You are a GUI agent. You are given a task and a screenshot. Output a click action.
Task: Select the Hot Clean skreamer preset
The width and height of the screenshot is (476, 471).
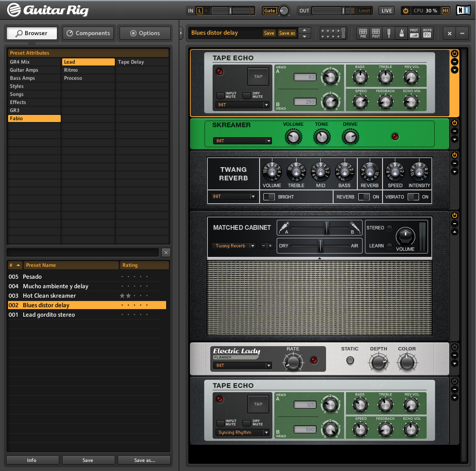[87, 295]
